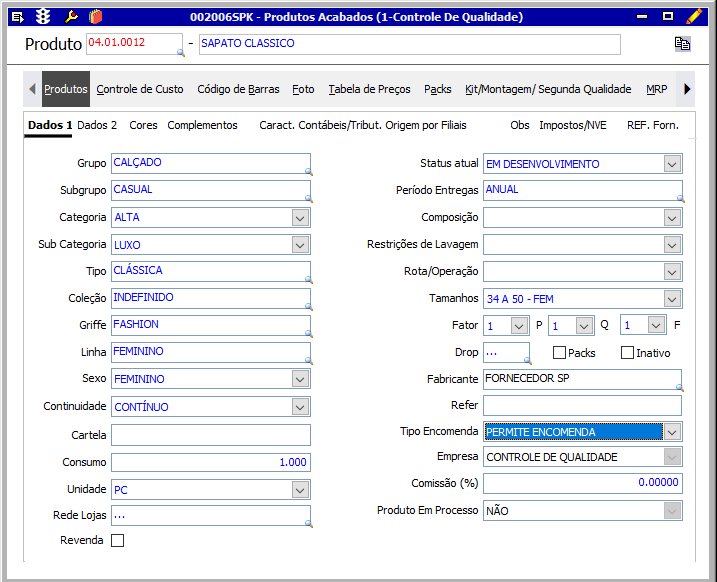The height and width of the screenshot is (582, 717).
Task: Open the Tipo Encomenda dropdown
Action: coord(672,432)
